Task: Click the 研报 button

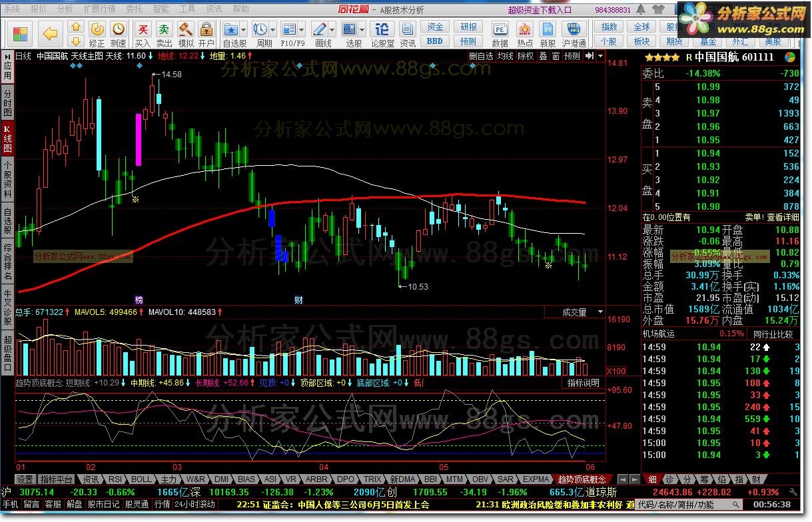Action: (468, 27)
